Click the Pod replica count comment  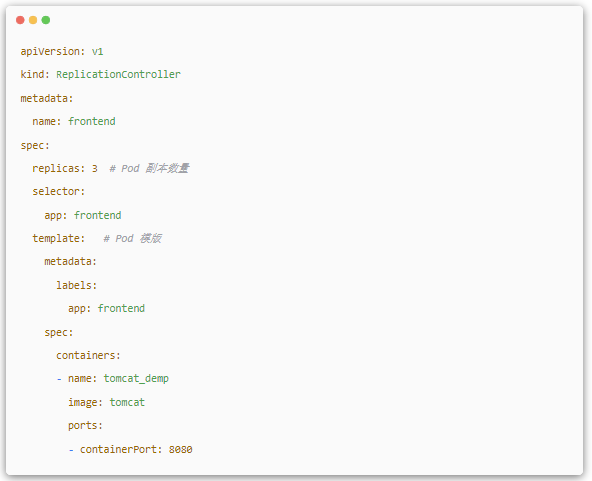tap(149, 168)
